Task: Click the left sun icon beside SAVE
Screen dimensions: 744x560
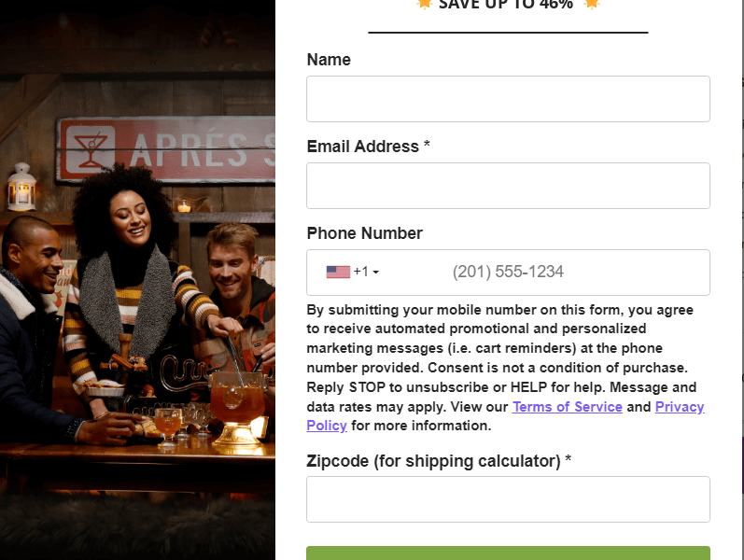Action: (424, 4)
